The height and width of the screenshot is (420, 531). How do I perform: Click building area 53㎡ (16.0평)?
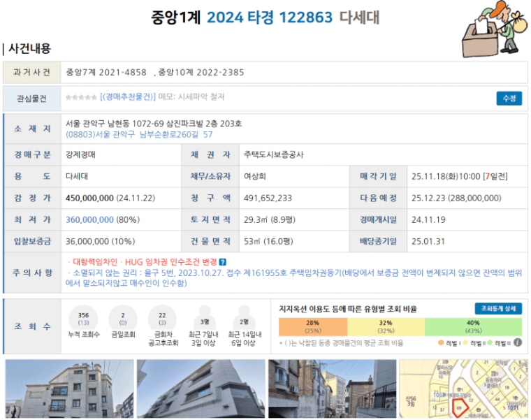click(x=268, y=241)
